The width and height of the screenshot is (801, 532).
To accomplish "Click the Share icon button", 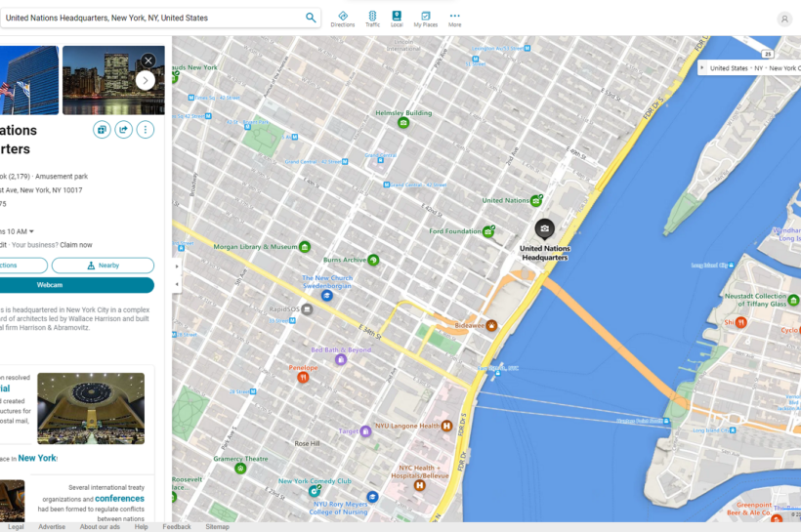I will coord(123,130).
